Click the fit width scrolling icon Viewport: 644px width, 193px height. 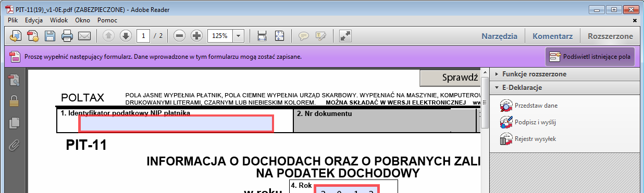coord(262,36)
